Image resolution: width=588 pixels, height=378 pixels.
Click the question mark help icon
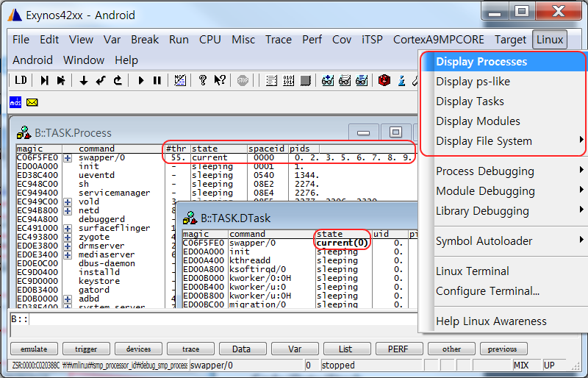[203, 80]
